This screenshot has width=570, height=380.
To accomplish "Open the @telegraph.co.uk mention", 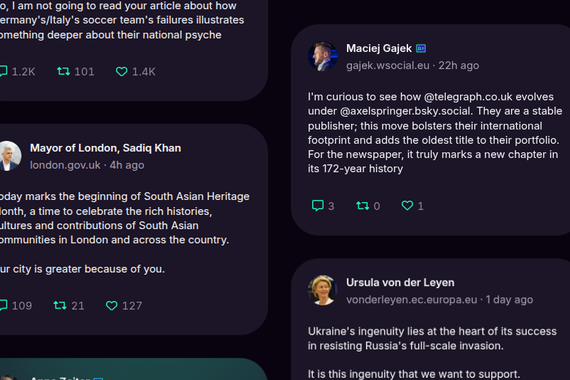I will pos(468,97).
